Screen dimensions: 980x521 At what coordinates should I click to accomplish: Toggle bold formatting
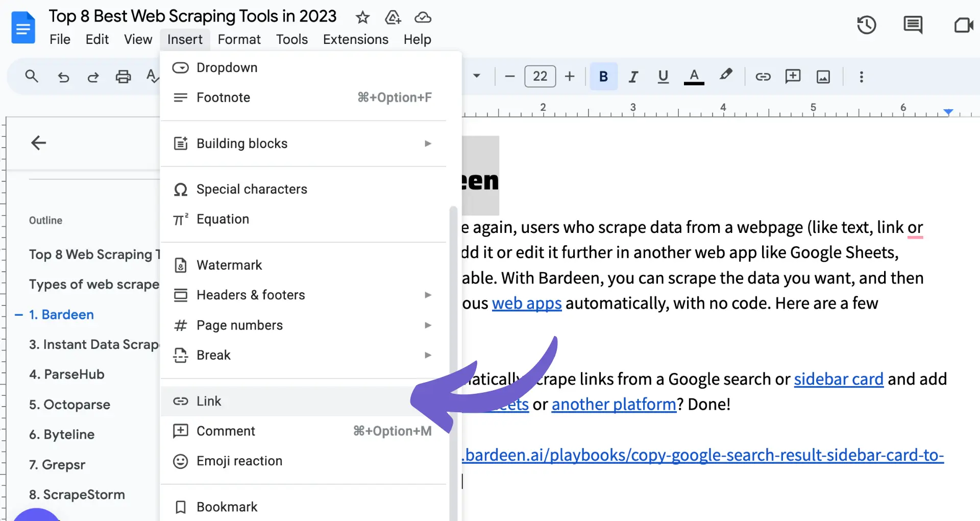click(603, 77)
